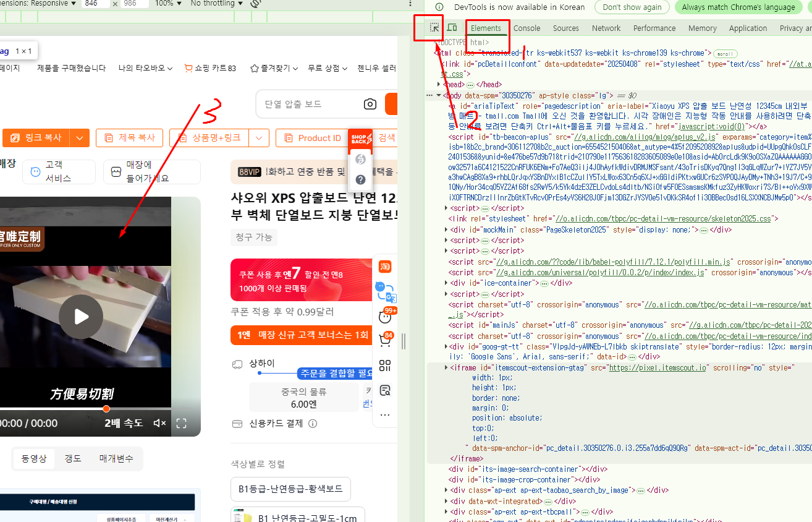Switch to the Sources tab
Screen dimensions: 812x522
(x=566, y=28)
